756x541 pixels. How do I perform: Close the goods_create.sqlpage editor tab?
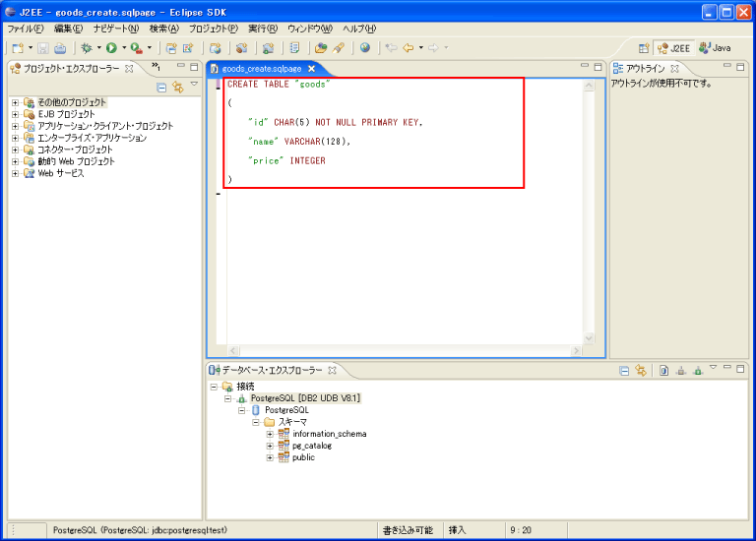tap(312, 69)
